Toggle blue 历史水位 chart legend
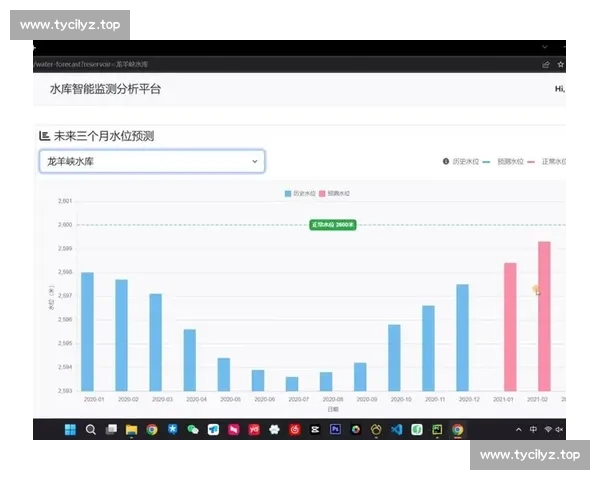 coord(300,194)
